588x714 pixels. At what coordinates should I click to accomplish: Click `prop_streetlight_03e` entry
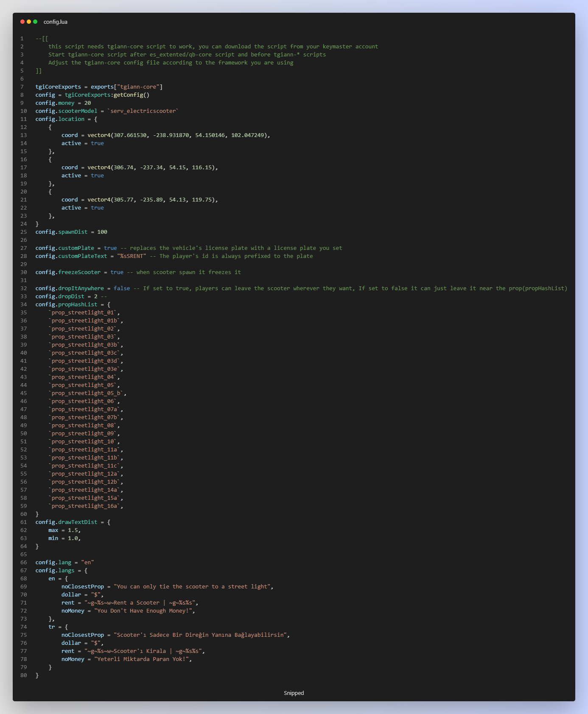tap(86, 369)
